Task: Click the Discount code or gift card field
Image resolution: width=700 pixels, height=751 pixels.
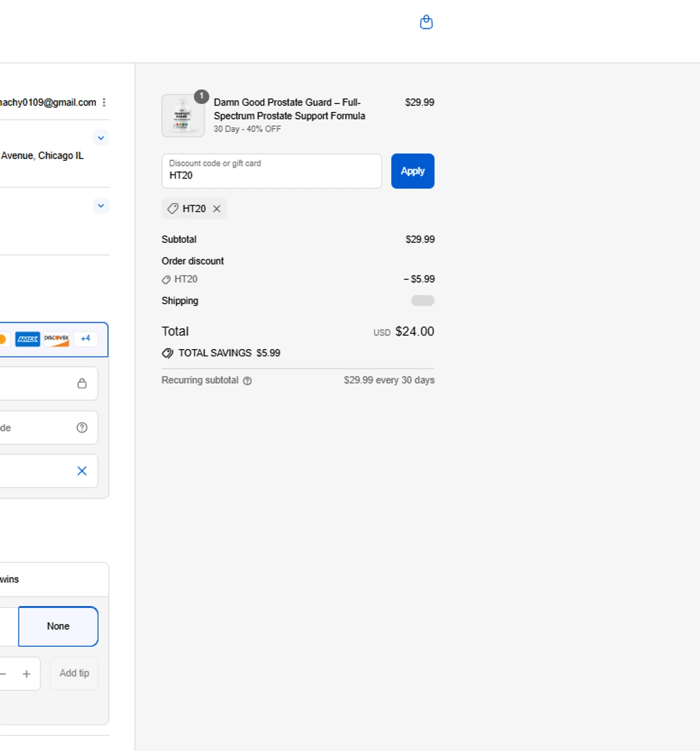Action: (272, 171)
